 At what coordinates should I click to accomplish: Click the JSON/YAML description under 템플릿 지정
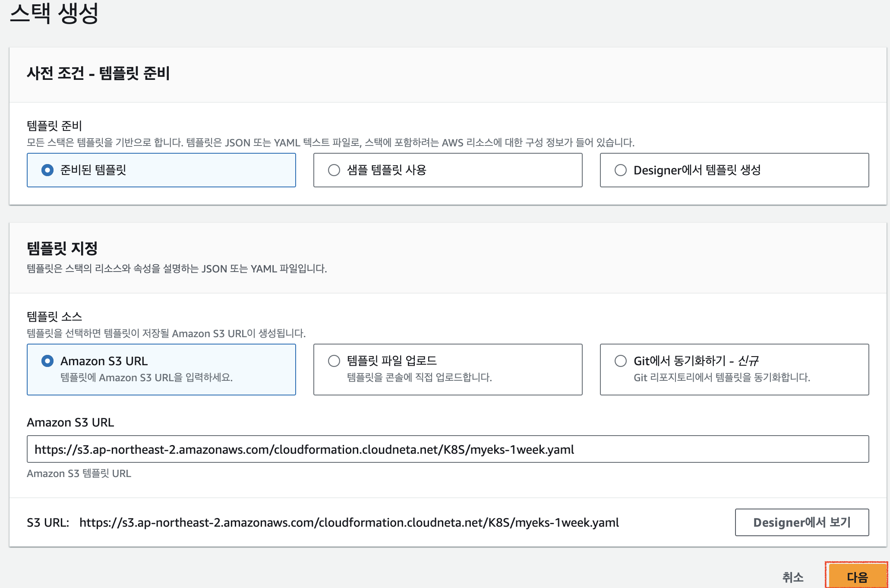tap(177, 269)
